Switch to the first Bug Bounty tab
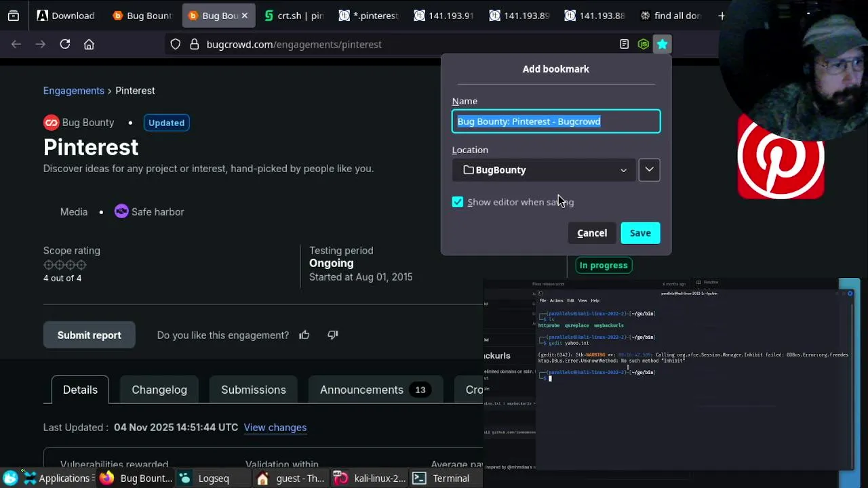The height and width of the screenshot is (488, 868). tap(142, 16)
